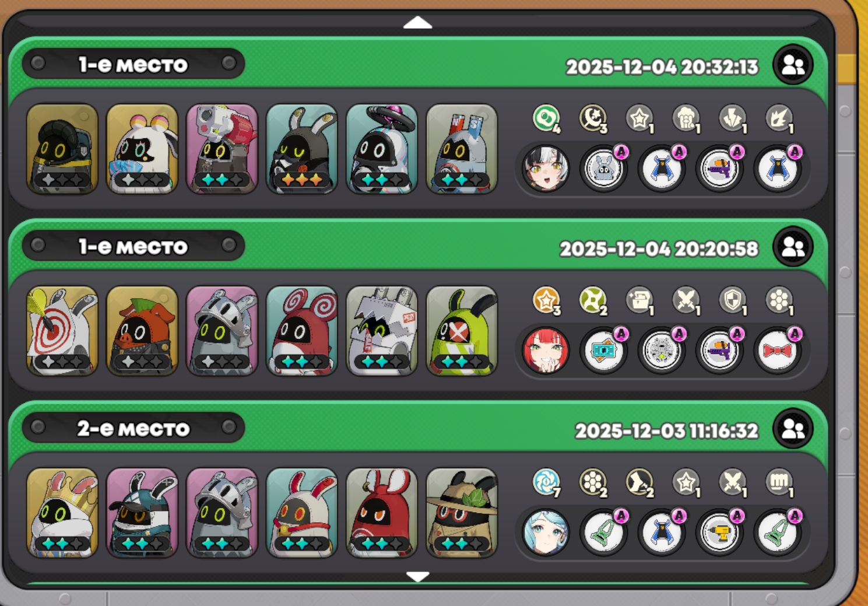The width and height of the screenshot is (868, 606).
Task: Click the lime green rabbit with the X mask
Action: [461, 331]
